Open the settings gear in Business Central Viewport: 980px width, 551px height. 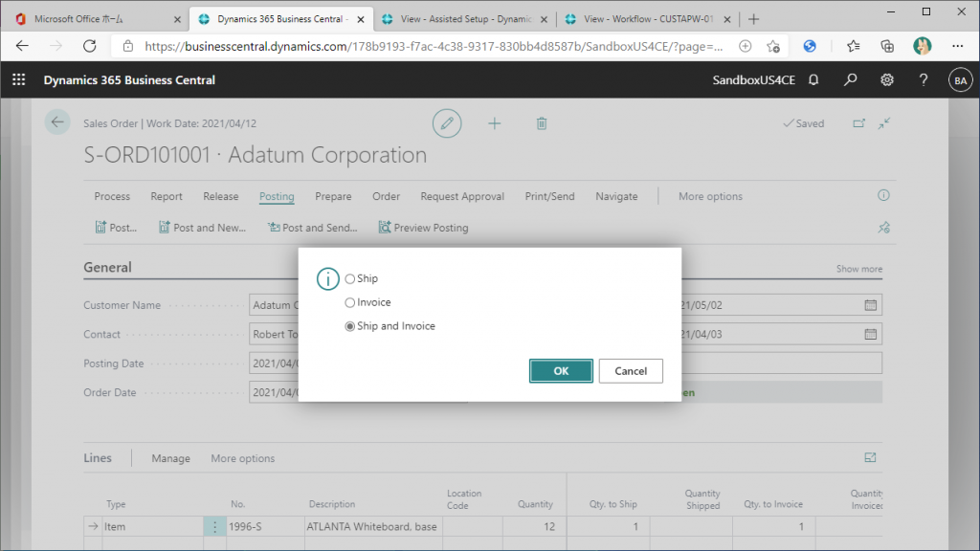[886, 80]
